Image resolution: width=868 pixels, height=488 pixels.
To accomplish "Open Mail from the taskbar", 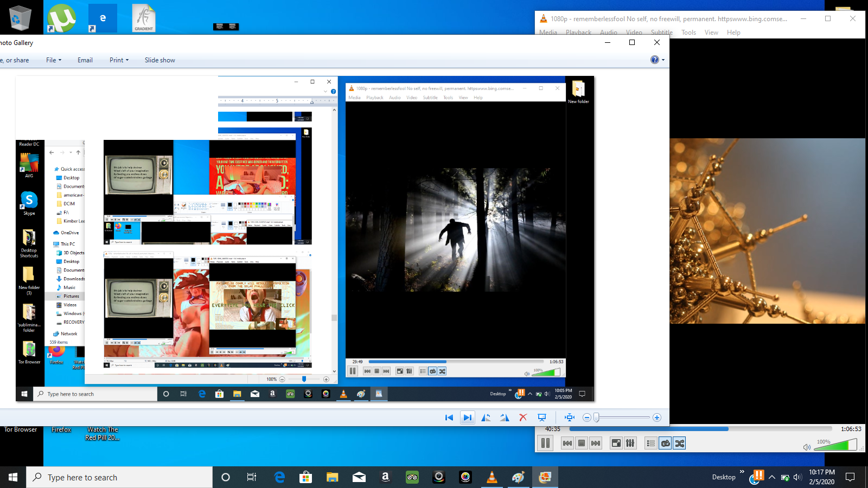I will coord(359,477).
